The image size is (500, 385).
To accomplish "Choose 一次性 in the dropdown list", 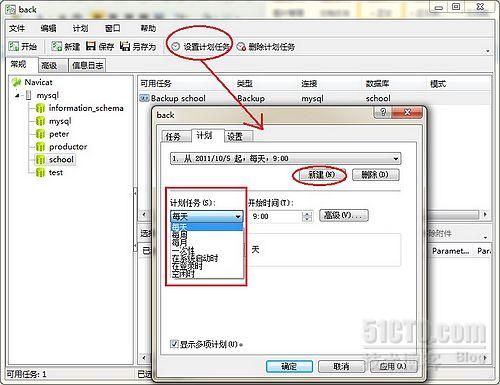I will coord(207,250).
